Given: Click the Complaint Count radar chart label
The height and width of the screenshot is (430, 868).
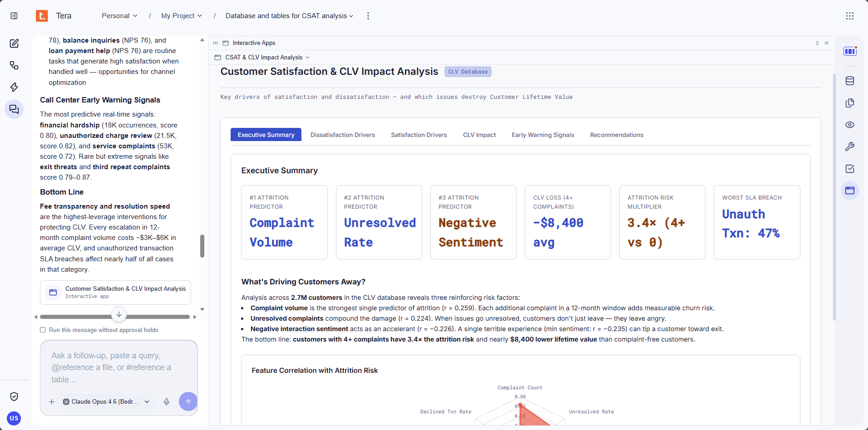Looking at the screenshot, I should click(x=520, y=388).
